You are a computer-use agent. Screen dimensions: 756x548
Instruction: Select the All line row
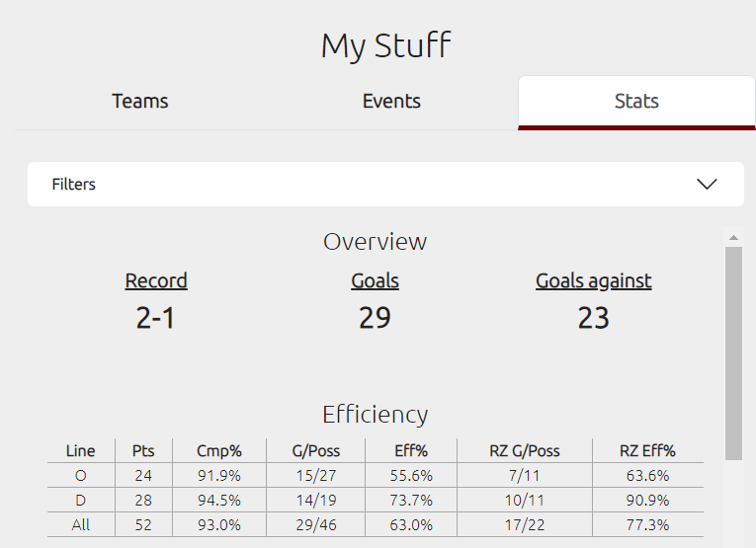[376, 524]
